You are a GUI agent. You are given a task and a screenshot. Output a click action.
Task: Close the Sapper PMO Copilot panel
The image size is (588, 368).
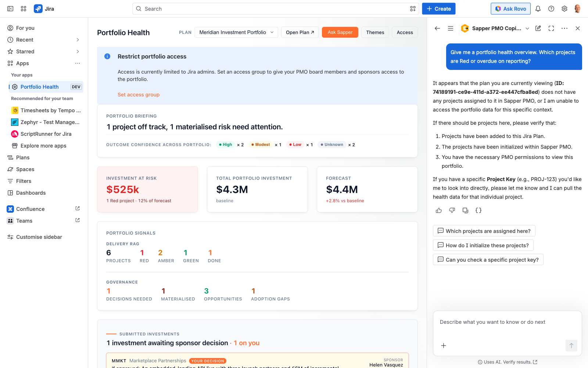click(578, 28)
